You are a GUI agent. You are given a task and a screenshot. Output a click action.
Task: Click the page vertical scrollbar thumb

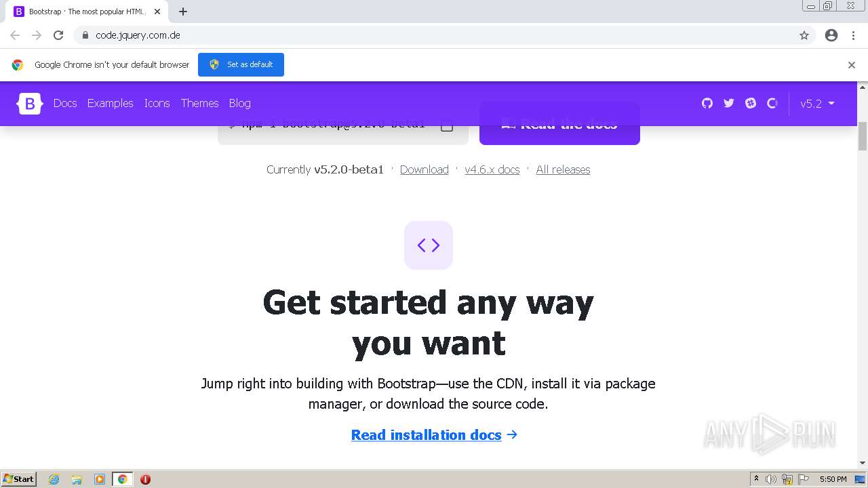[x=863, y=136]
